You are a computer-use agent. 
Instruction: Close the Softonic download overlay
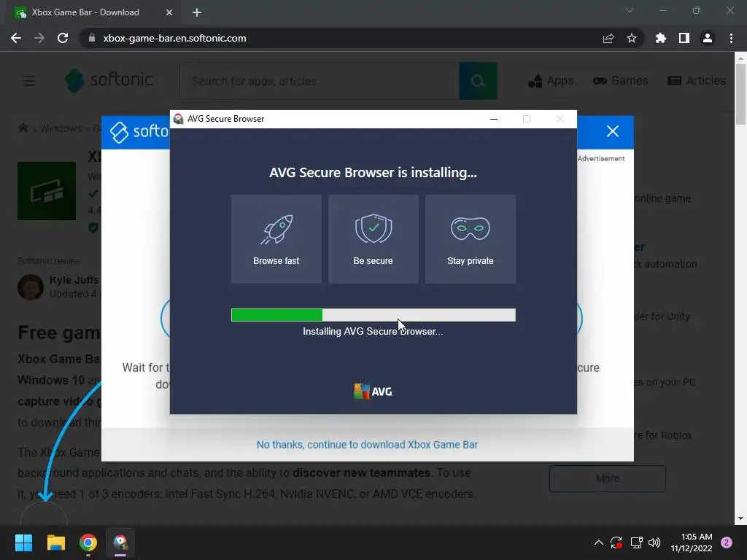(x=613, y=131)
